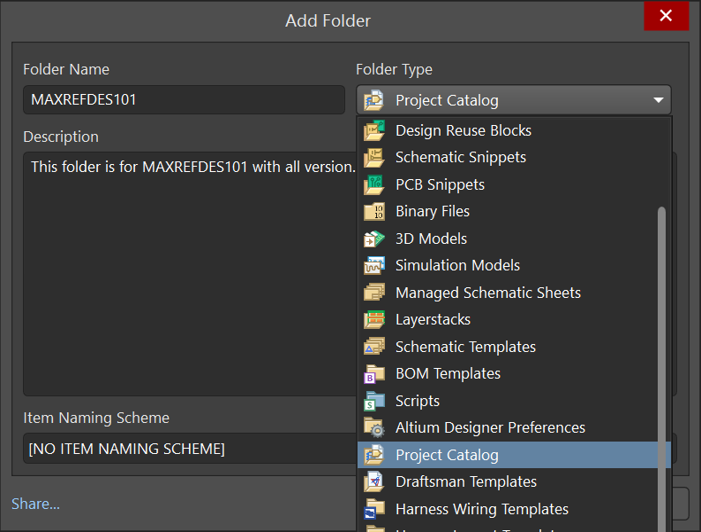Click into the Description text area
Screen dimensions: 701x532
pyautogui.click(x=190, y=274)
